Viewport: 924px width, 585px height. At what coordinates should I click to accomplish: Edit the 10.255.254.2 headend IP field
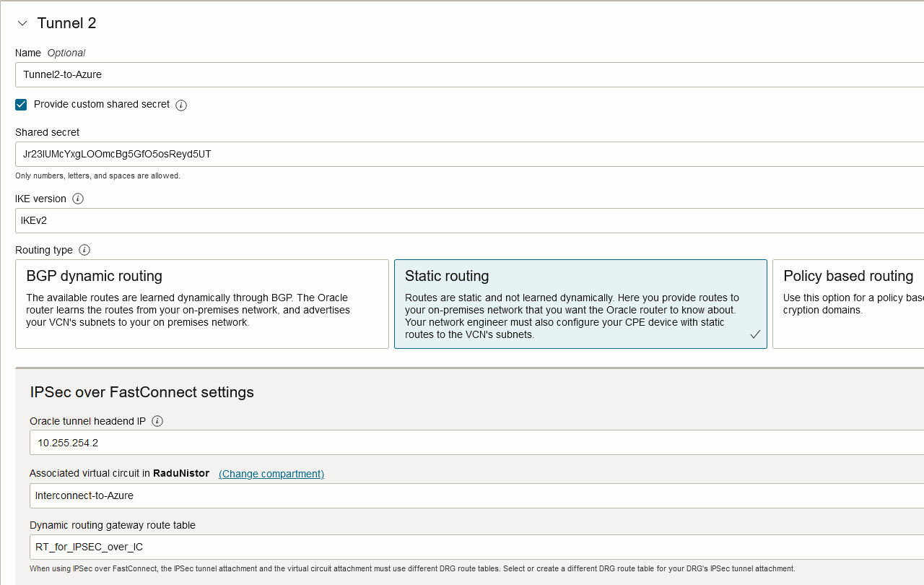click(x=476, y=442)
